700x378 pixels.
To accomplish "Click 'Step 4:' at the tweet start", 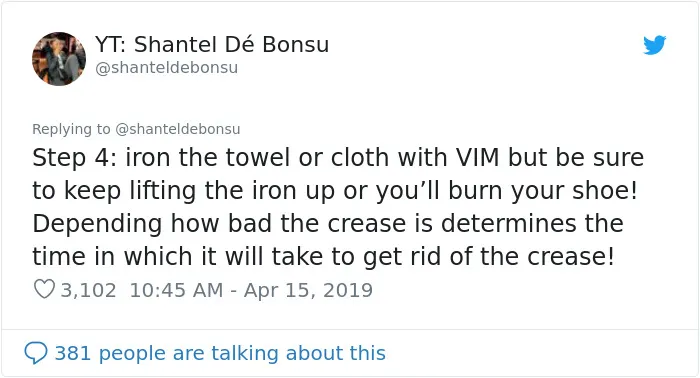I will point(74,158).
